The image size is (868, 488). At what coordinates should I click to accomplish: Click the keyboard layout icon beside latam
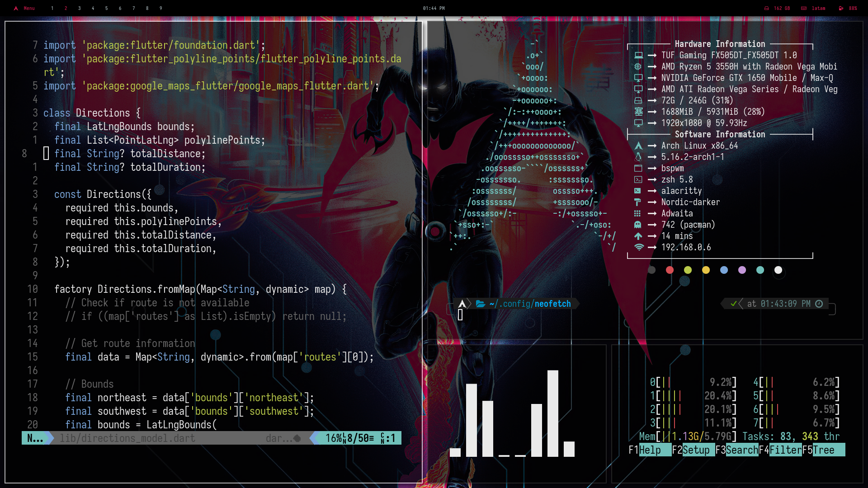(804, 8)
